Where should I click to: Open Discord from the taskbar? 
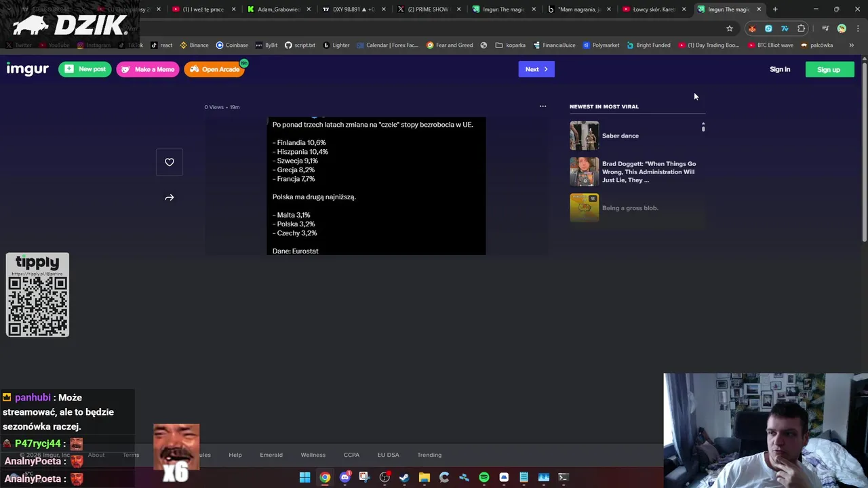pos(344,477)
